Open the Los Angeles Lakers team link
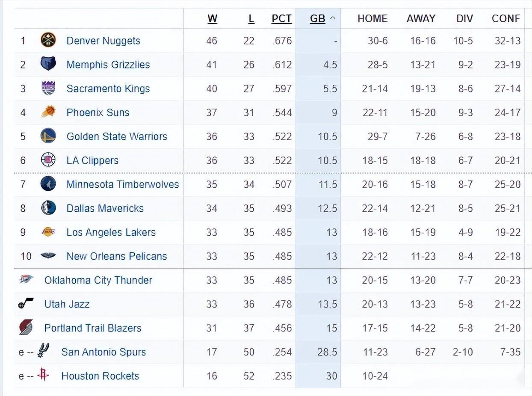Viewport: 532px width, 396px height. [111, 232]
